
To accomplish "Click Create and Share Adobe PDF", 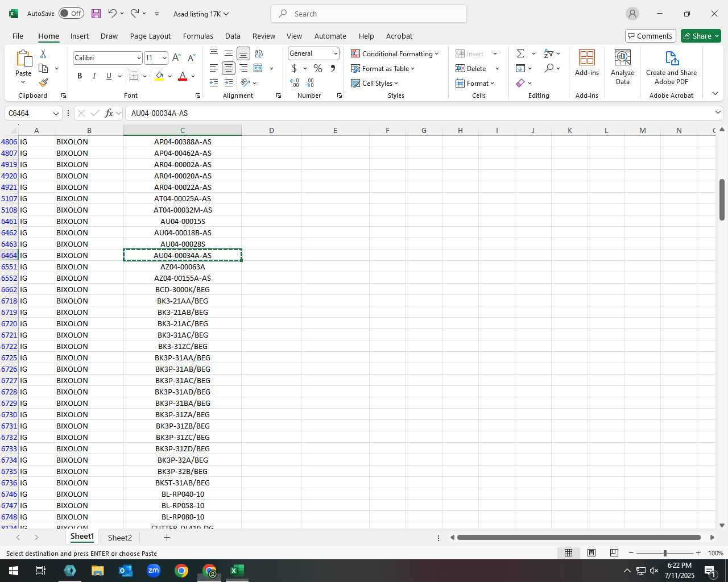I will point(671,66).
